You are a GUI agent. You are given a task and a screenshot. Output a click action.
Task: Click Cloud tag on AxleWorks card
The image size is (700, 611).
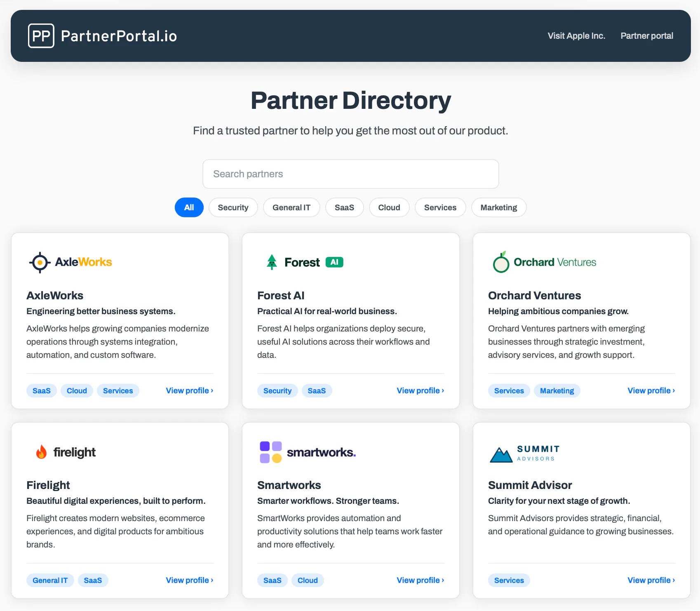(x=77, y=391)
